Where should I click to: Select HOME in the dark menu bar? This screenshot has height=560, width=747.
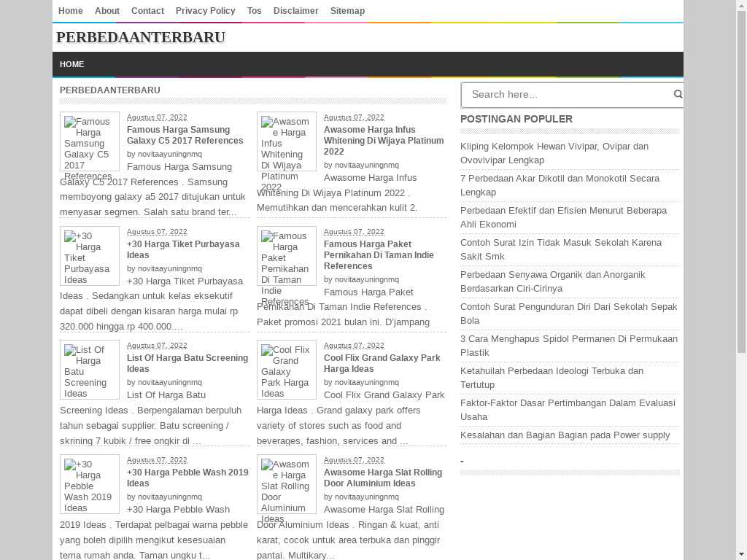click(72, 64)
